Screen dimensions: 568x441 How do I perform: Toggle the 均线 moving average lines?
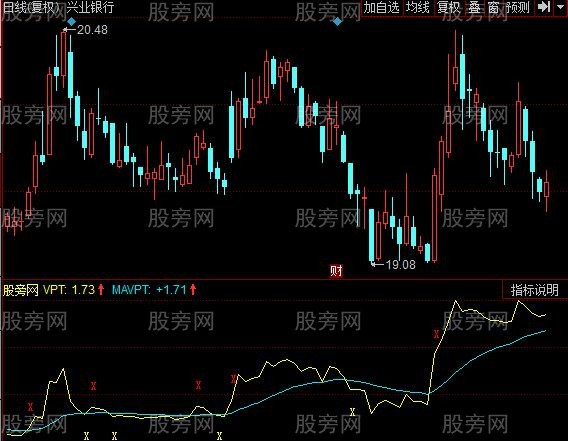(417, 7)
